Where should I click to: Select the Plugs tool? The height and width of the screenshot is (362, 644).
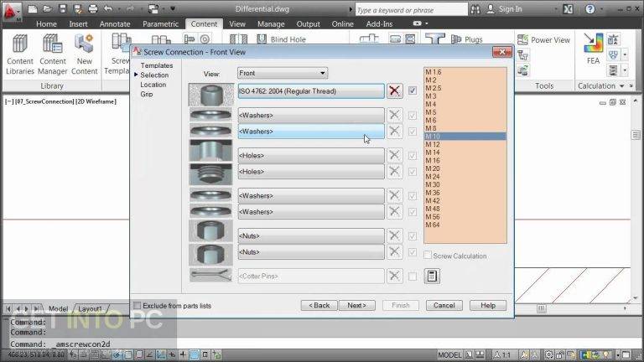pos(467,39)
